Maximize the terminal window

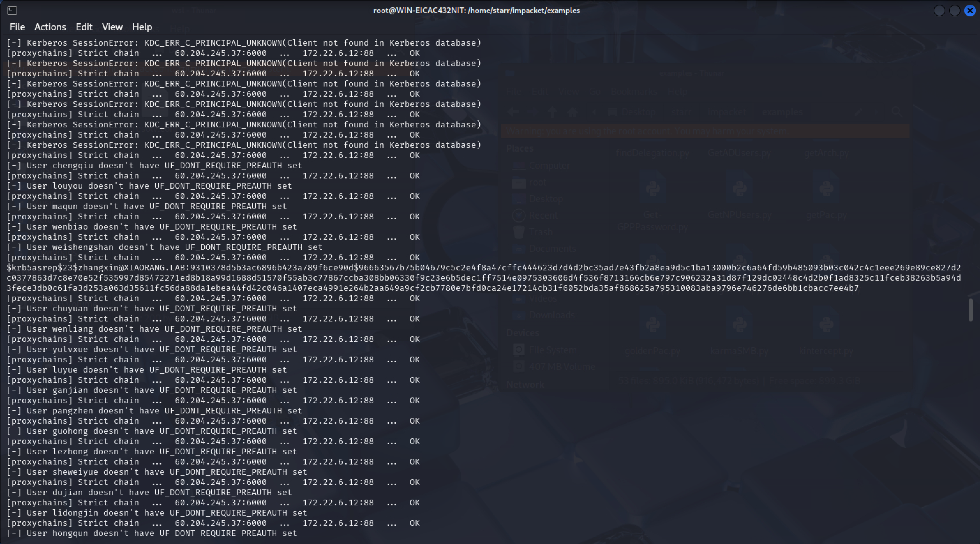point(954,11)
